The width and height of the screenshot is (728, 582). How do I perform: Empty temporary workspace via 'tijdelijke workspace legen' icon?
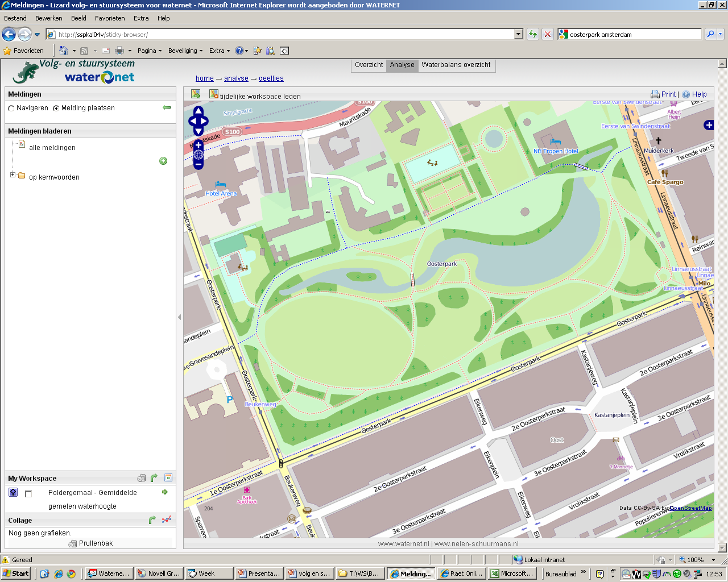point(214,94)
